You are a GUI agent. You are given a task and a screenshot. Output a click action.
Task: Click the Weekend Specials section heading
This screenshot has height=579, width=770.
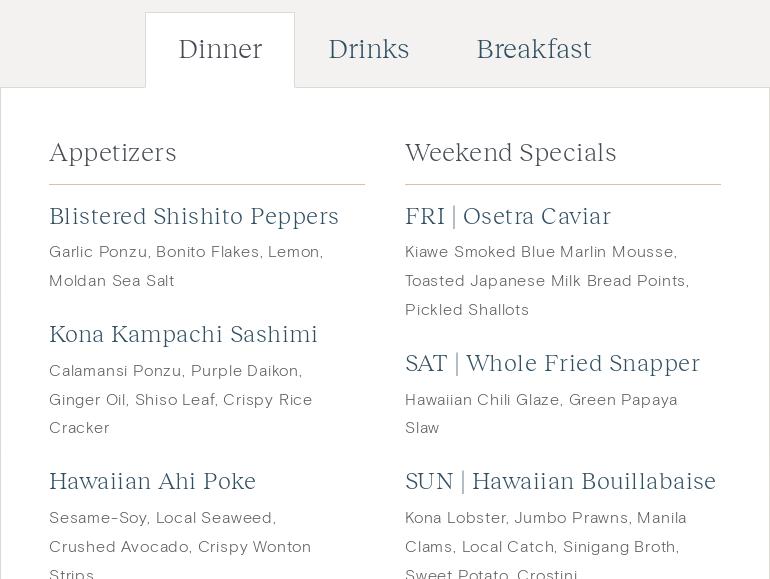point(511,153)
